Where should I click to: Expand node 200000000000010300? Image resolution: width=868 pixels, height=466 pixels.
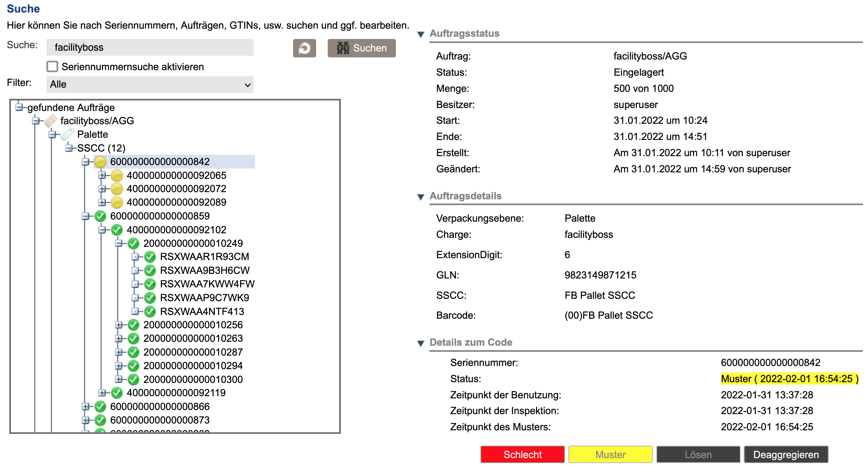coord(118,379)
